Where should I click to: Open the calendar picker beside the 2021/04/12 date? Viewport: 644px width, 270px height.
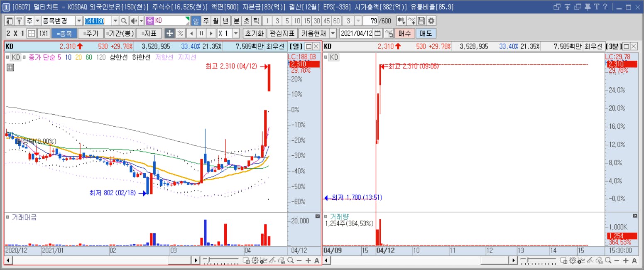[x=378, y=33]
